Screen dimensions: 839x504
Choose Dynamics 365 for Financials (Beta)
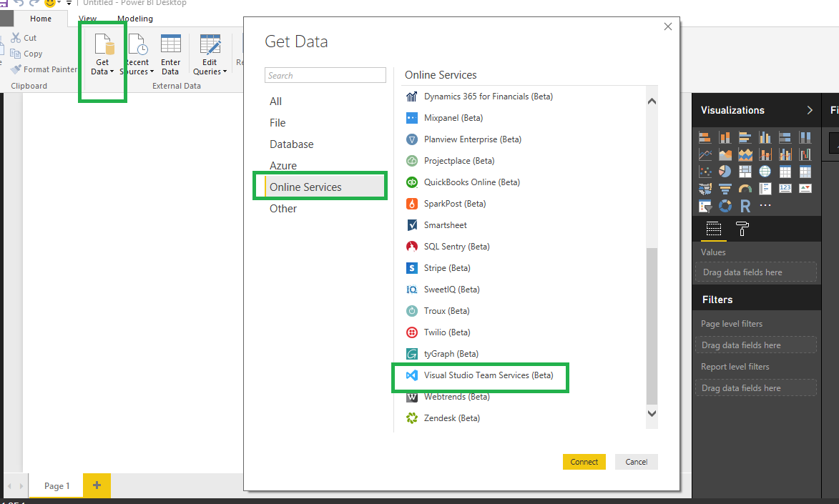tap(479, 97)
